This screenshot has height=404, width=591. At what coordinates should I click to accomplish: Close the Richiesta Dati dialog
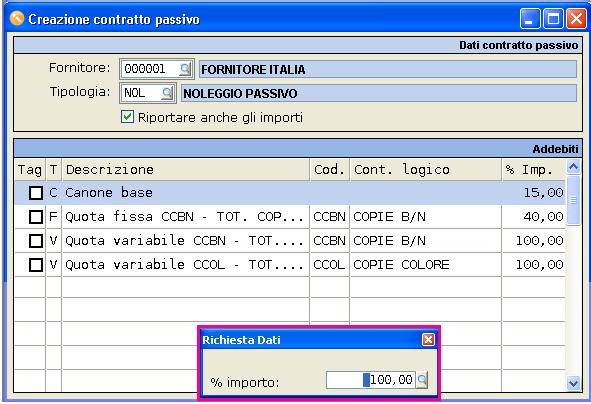coord(428,340)
